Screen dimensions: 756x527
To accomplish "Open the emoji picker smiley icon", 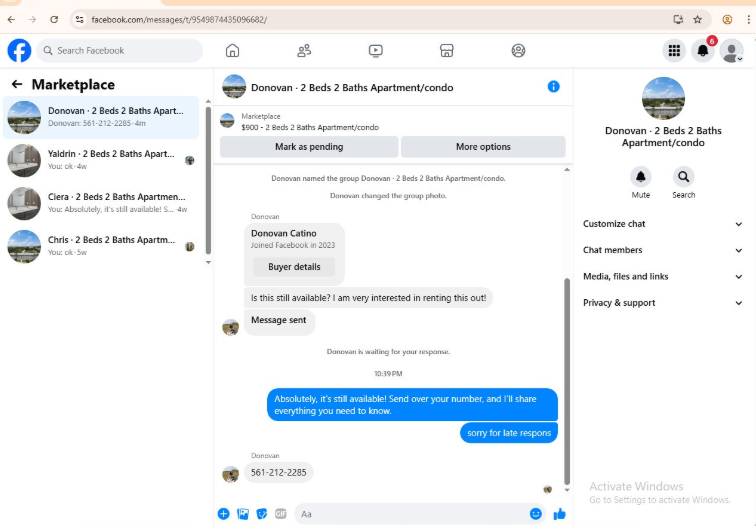I will pyautogui.click(x=536, y=514).
